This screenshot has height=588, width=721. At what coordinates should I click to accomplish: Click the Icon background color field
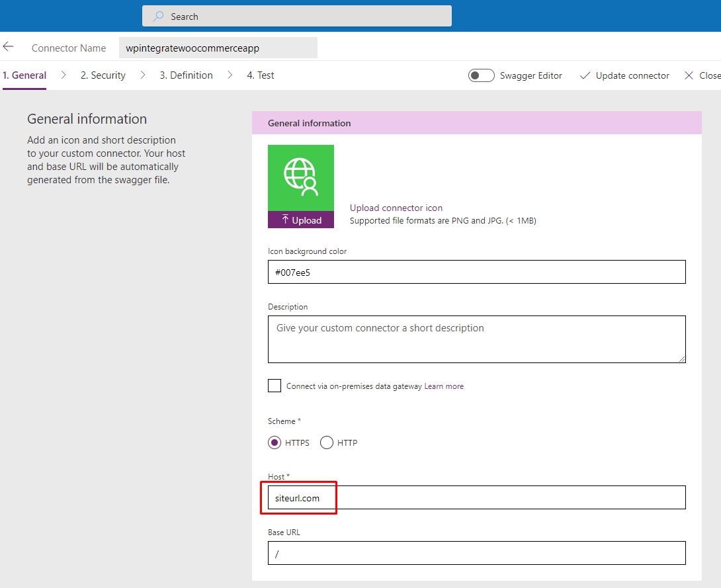pyautogui.click(x=476, y=272)
